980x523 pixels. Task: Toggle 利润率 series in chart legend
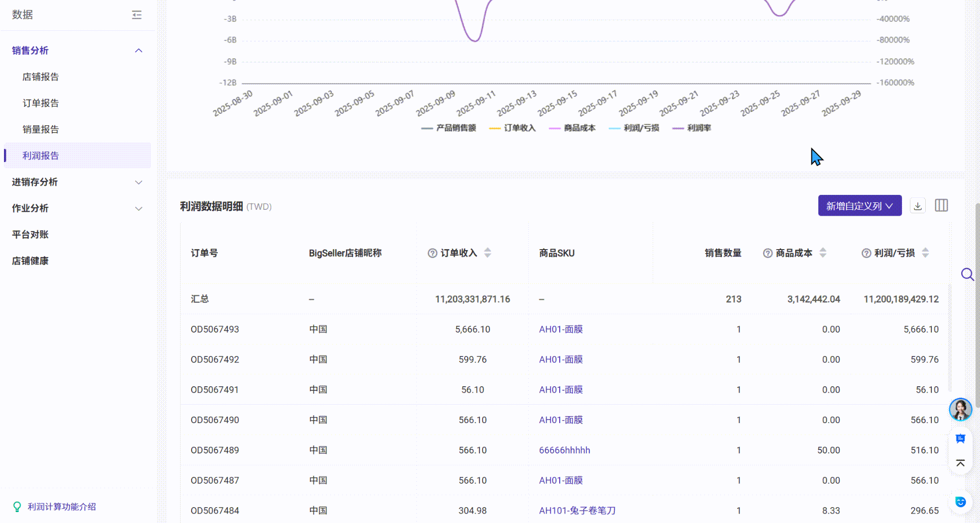tap(691, 128)
